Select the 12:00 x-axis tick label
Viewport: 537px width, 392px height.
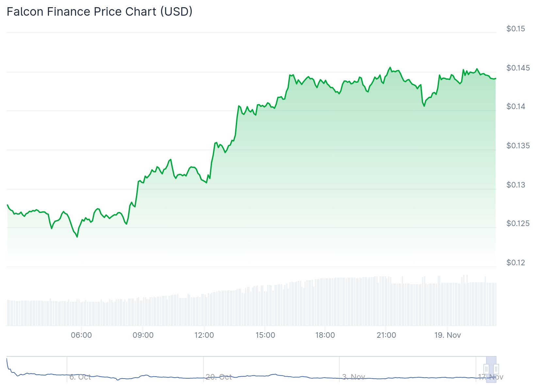click(204, 335)
